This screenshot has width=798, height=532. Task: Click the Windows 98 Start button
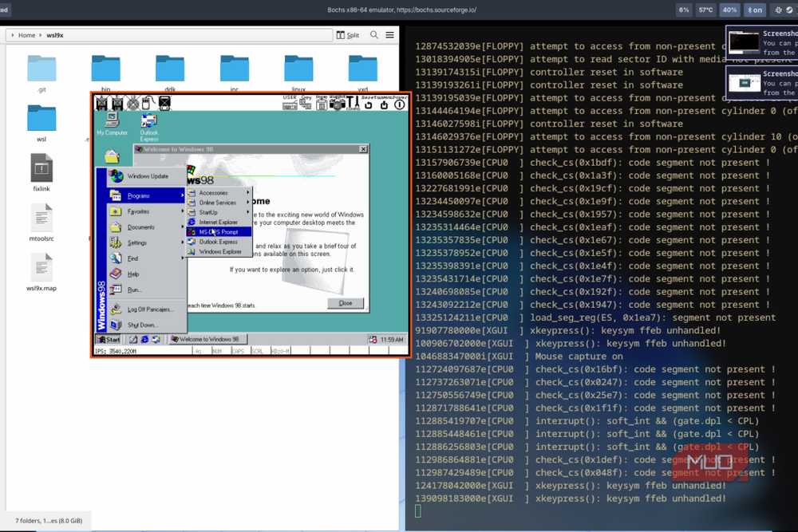109,339
